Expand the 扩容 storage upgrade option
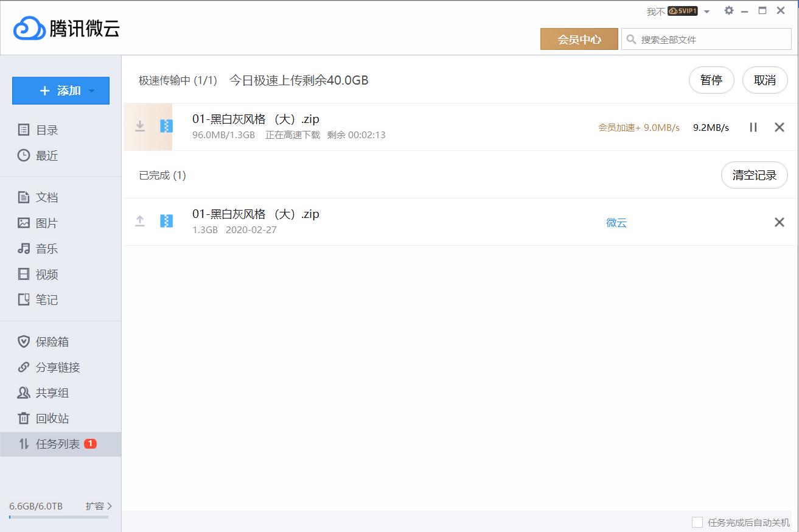The width and height of the screenshot is (799, 532). (x=98, y=506)
